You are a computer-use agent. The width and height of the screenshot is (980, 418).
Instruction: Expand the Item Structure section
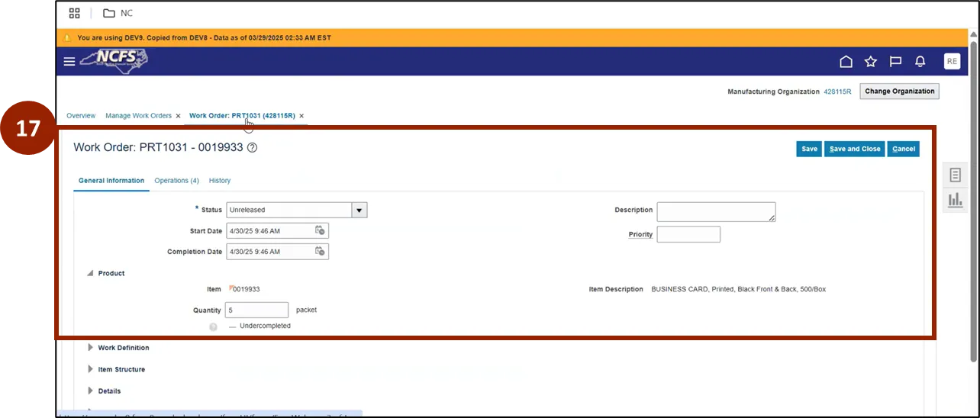point(90,369)
